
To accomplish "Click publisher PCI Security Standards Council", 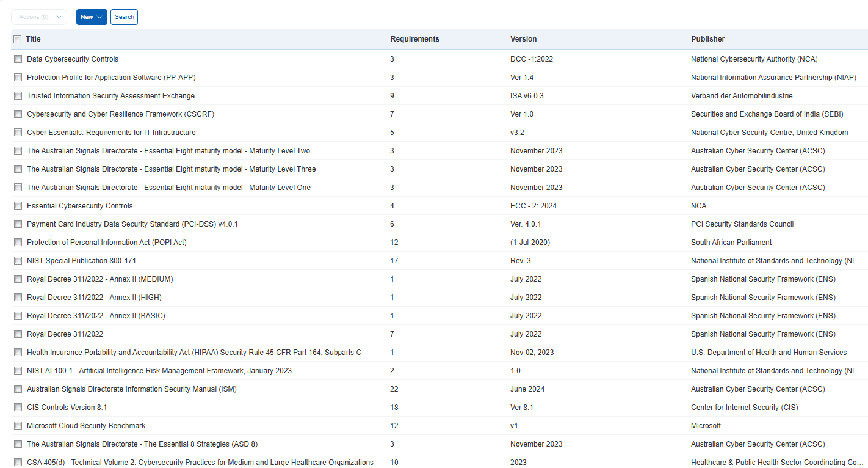I will [x=742, y=224].
